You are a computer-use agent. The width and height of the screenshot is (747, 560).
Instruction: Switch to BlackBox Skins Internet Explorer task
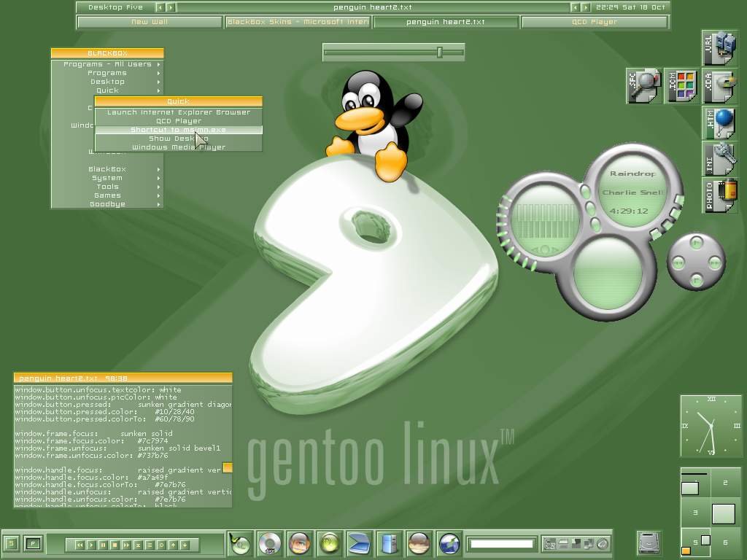298,22
